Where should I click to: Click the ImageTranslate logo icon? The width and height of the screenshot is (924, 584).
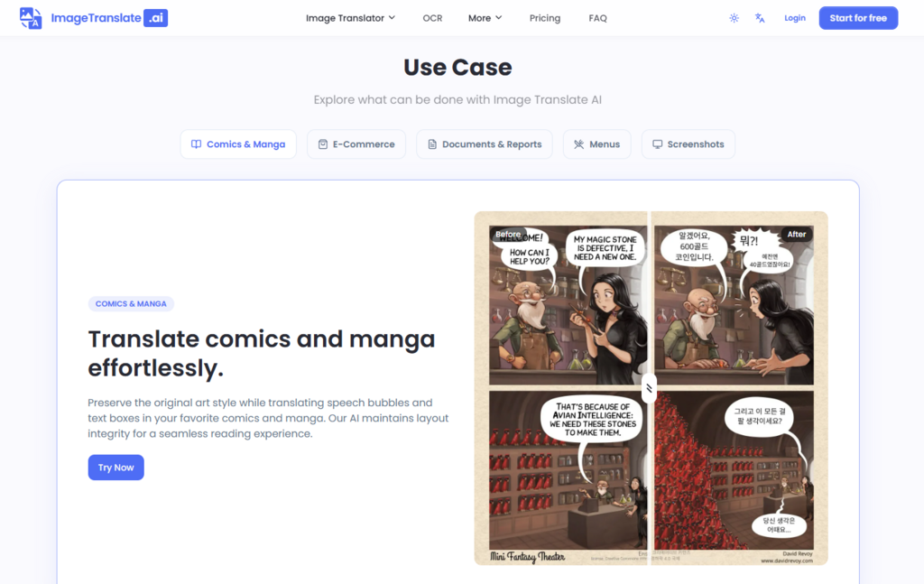[x=31, y=18]
